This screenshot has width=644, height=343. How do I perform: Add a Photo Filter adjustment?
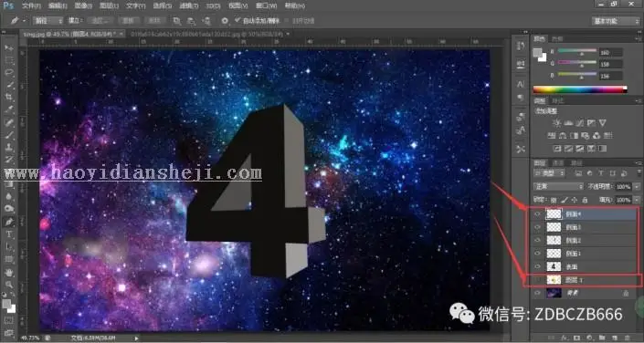pos(586,135)
